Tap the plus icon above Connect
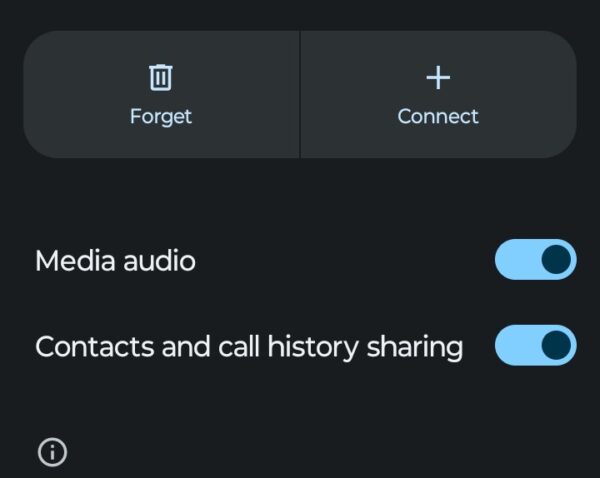Screen dimensions: 600x478 (x=438, y=77)
